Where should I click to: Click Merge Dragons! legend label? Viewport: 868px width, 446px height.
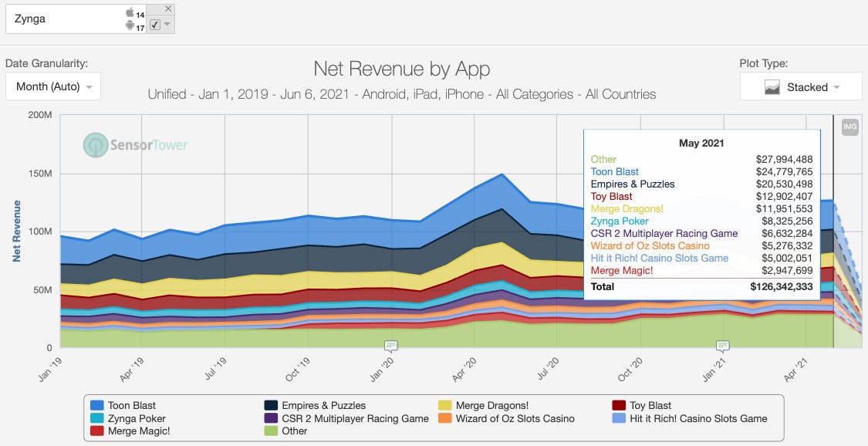492,406
